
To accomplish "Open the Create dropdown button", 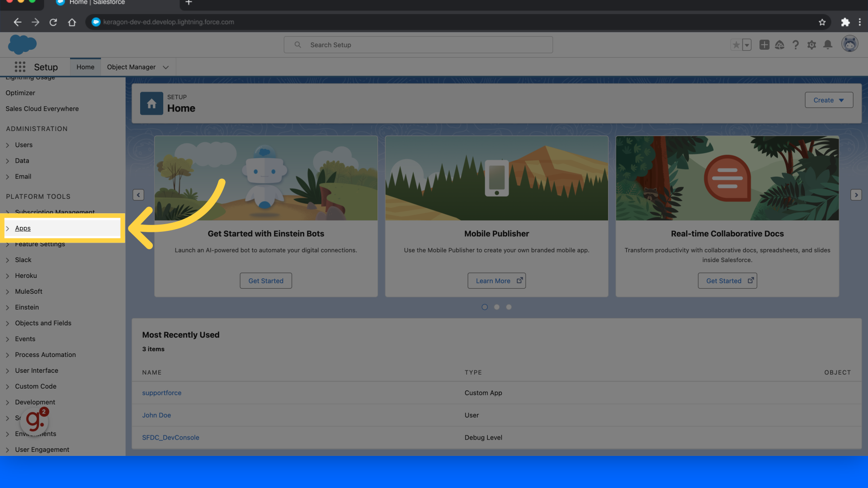I will click(829, 100).
